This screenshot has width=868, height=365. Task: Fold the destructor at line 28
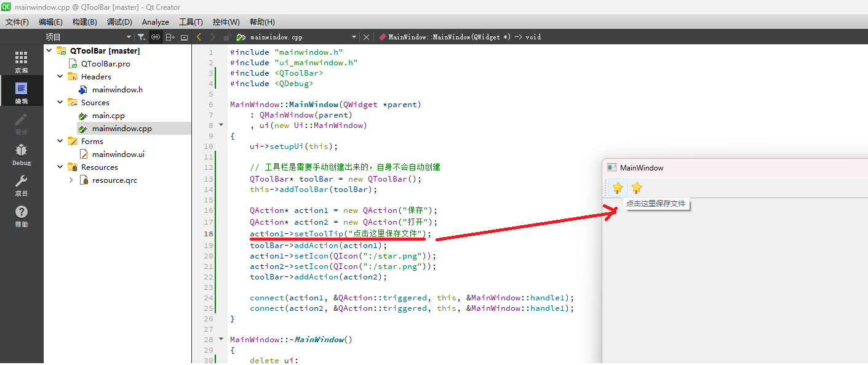[x=221, y=339]
